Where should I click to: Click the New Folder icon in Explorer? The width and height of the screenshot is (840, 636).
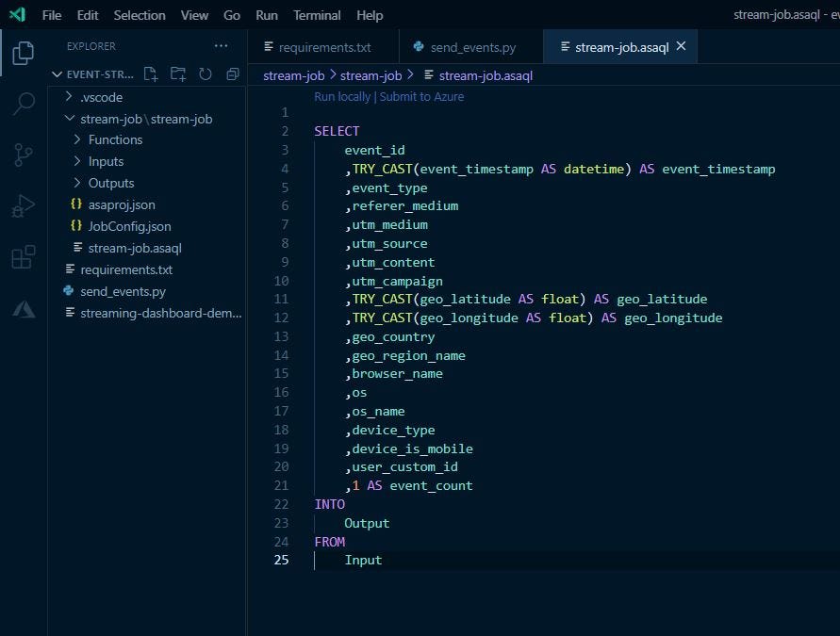coord(178,73)
